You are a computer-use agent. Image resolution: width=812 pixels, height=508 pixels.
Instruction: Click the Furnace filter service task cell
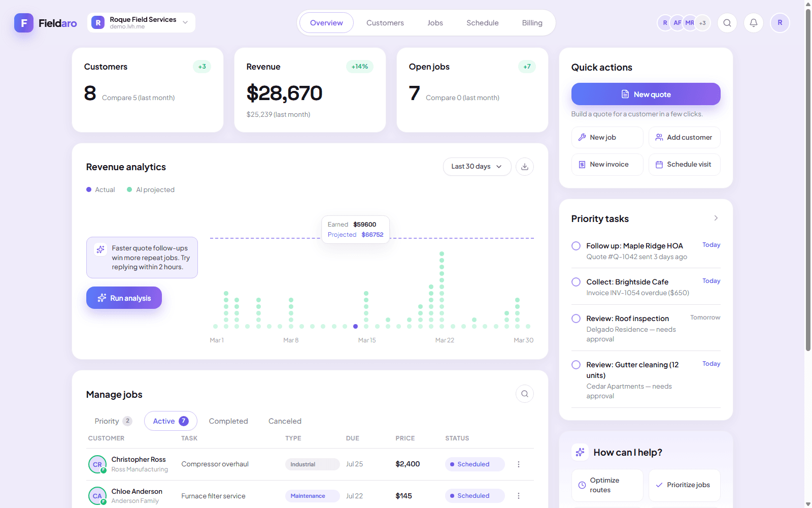point(214,496)
